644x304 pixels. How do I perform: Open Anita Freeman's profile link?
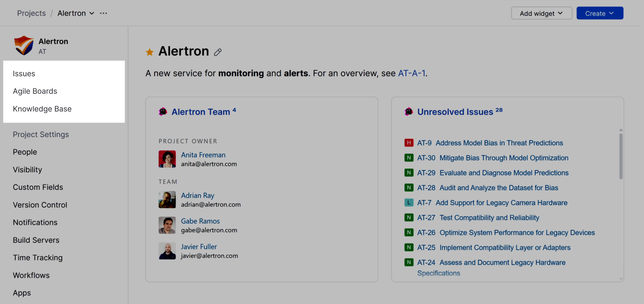coord(203,155)
